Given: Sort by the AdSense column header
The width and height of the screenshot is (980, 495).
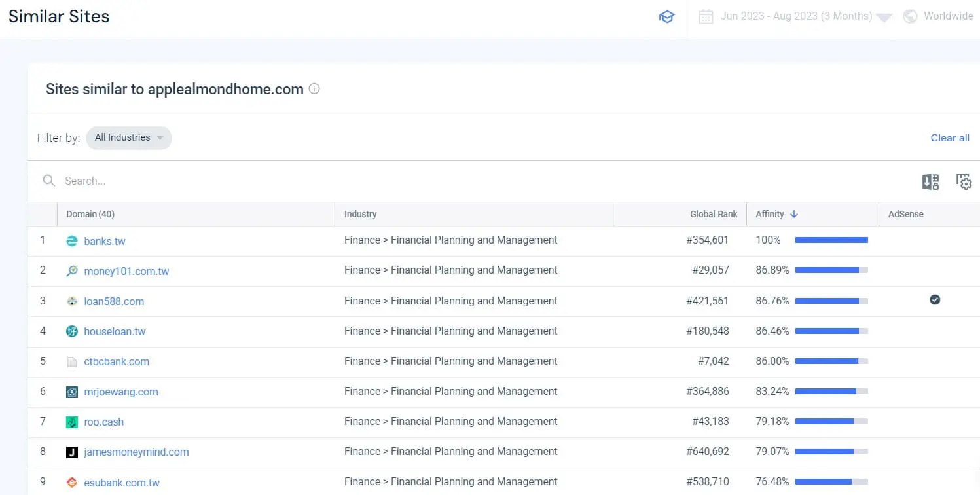Looking at the screenshot, I should pyautogui.click(x=906, y=214).
